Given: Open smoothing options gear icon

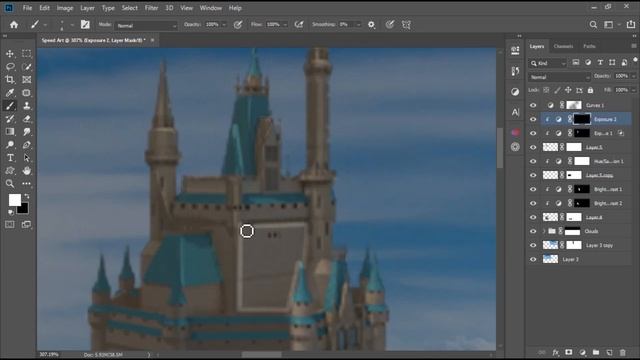Looking at the screenshot, I should 371,24.
